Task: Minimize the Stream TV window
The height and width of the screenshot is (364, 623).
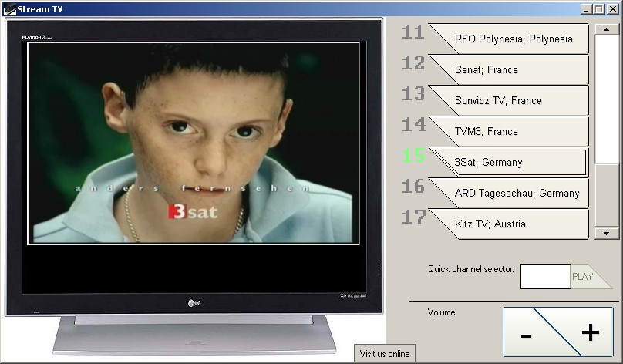Action: coord(586,9)
